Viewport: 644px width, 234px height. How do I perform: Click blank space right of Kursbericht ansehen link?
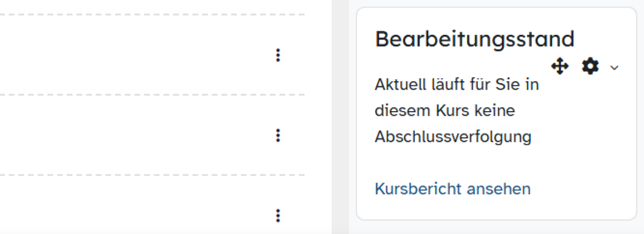(582, 189)
